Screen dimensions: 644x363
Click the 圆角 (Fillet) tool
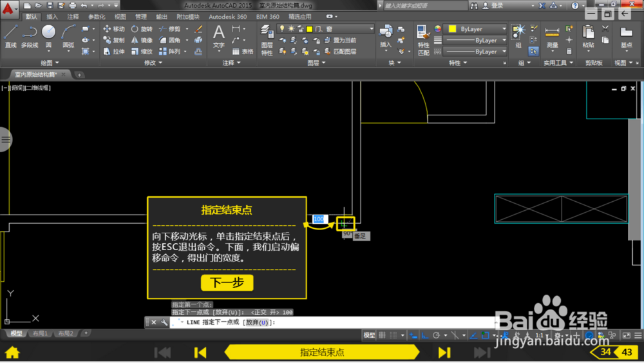(x=170, y=40)
